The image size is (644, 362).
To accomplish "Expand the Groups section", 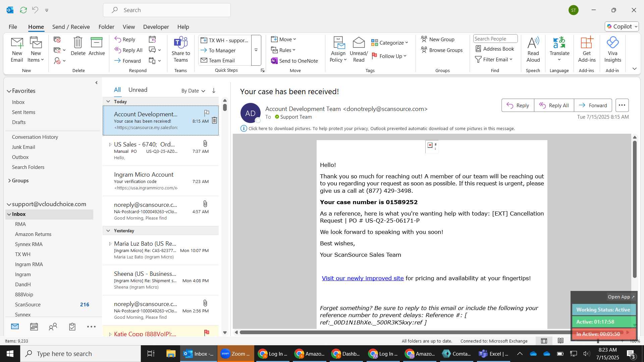I will 9,181.
